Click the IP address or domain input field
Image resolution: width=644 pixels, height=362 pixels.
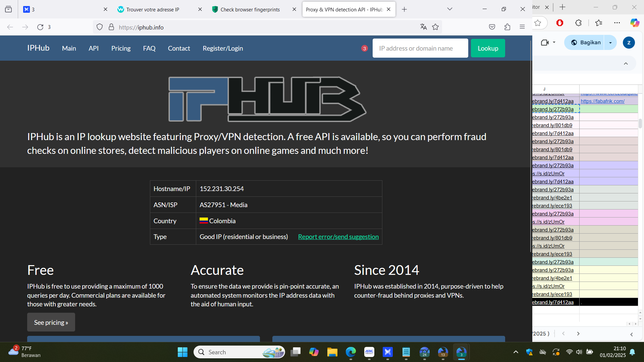click(x=420, y=48)
